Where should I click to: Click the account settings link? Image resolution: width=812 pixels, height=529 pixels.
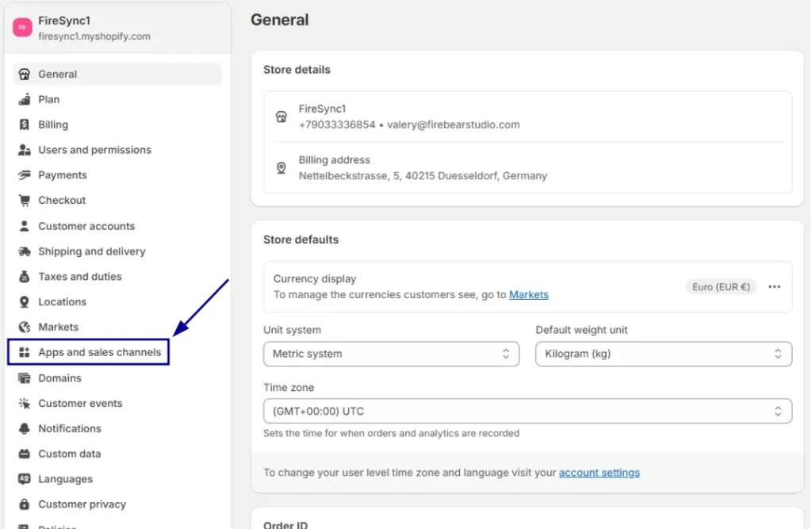(599, 473)
